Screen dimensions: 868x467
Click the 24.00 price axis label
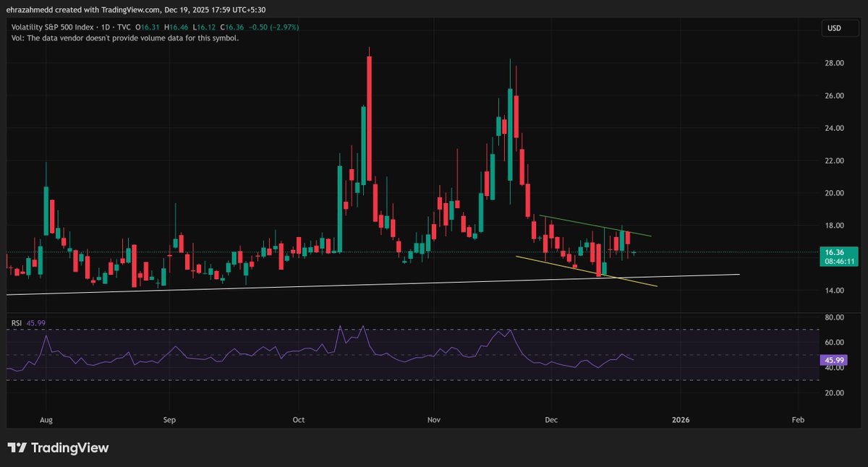click(835, 128)
